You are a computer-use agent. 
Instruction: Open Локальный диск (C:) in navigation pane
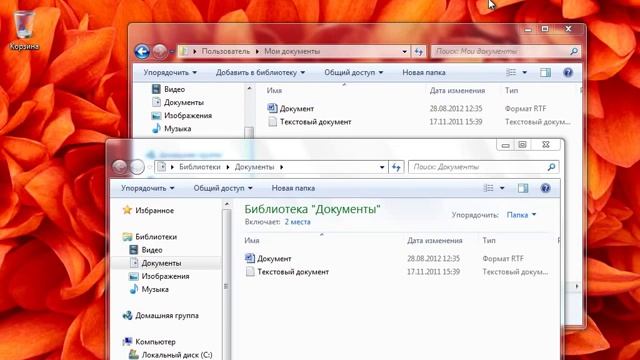[171, 355]
